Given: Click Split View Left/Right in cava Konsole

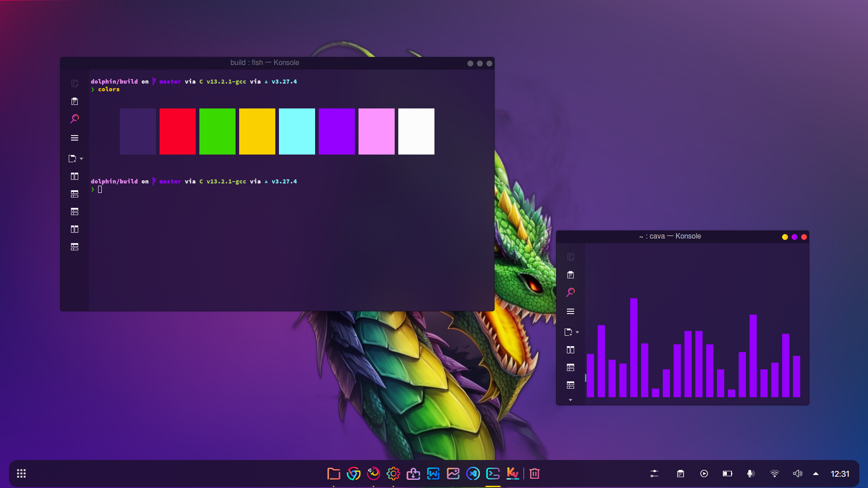Looking at the screenshot, I should (571, 350).
